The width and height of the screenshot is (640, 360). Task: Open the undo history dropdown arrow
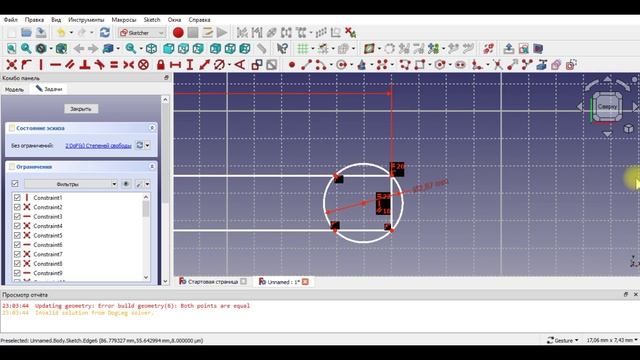71,33
